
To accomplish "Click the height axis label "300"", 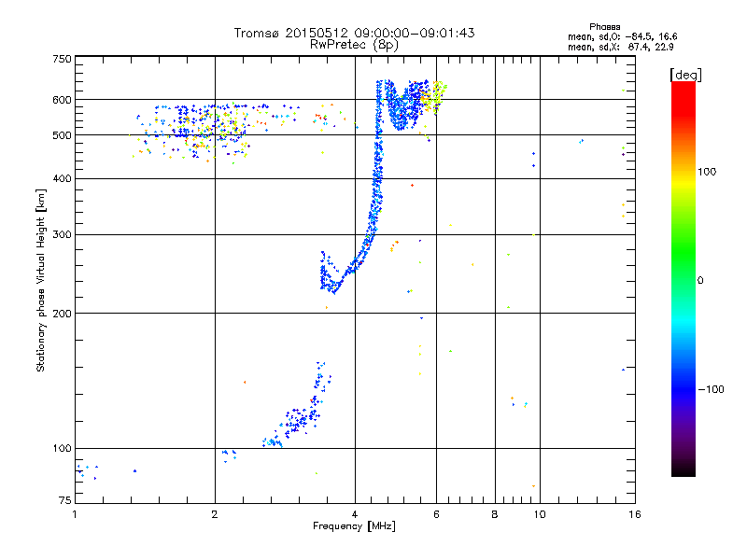I will 62,235.
